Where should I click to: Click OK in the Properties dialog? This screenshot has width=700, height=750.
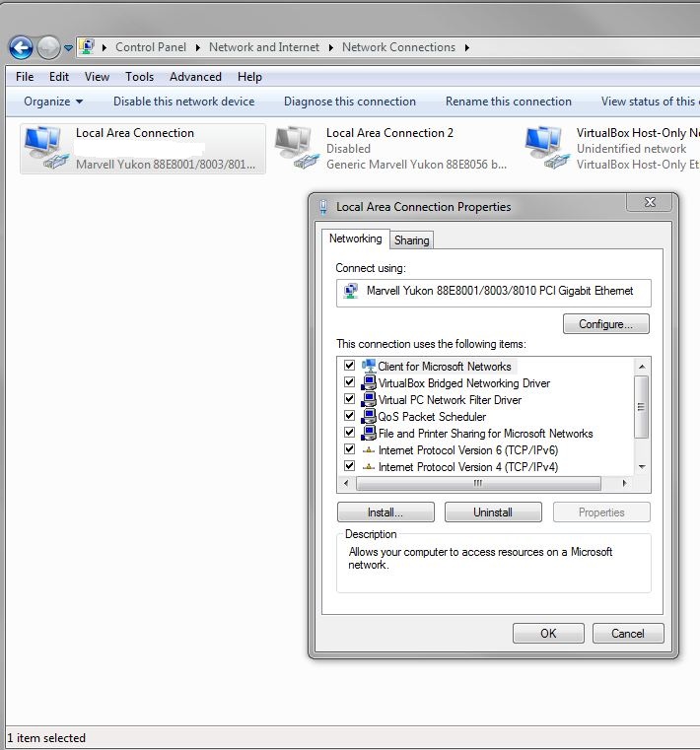pyautogui.click(x=548, y=634)
